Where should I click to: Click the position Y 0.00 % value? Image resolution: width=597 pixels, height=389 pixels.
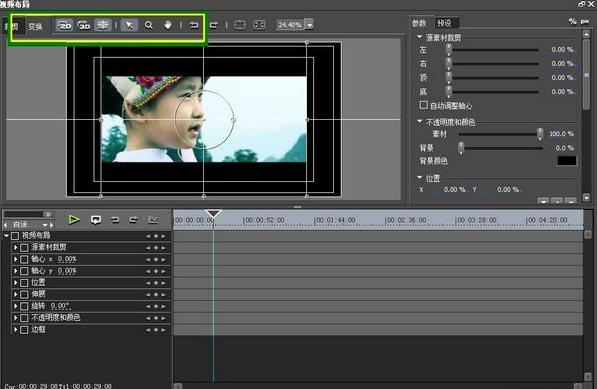click(x=508, y=190)
